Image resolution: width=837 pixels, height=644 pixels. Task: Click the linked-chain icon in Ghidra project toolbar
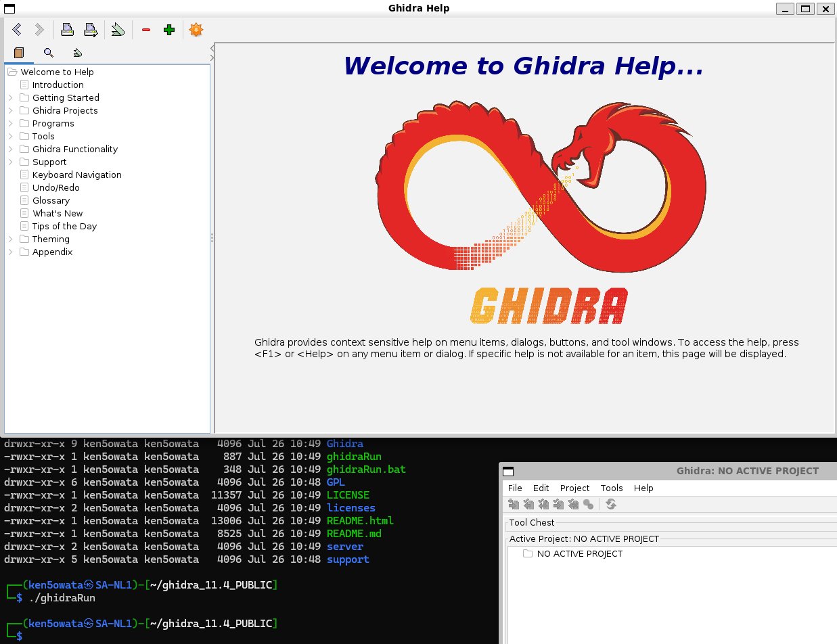click(588, 504)
